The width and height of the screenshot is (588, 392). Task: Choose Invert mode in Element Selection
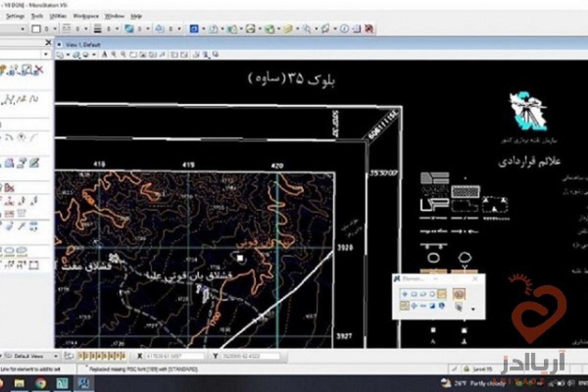point(433,306)
